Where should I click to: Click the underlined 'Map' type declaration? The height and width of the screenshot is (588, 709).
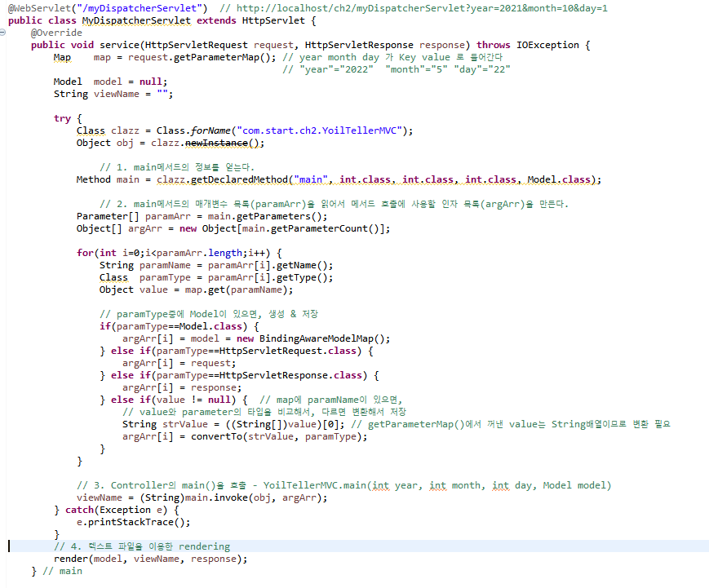[x=62, y=57]
